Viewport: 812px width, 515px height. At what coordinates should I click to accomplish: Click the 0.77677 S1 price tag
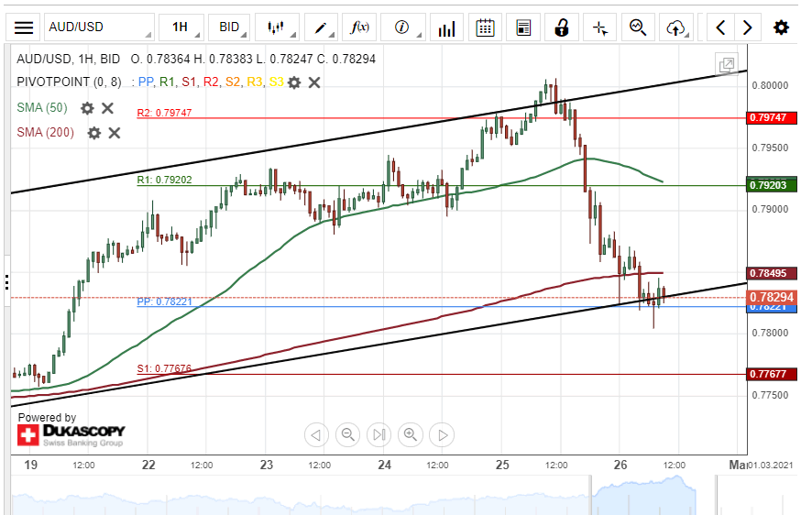pos(772,374)
